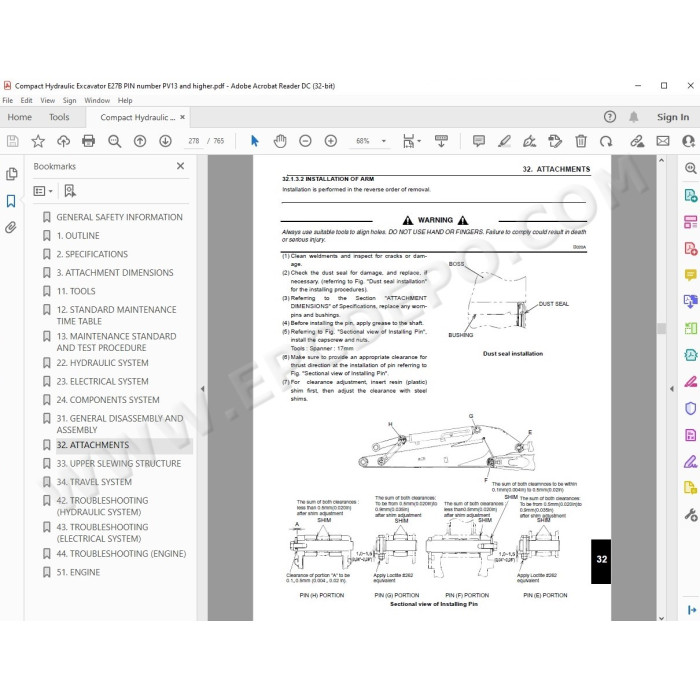700x700 pixels.
Task: Open the View menu
Action: tap(47, 100)
